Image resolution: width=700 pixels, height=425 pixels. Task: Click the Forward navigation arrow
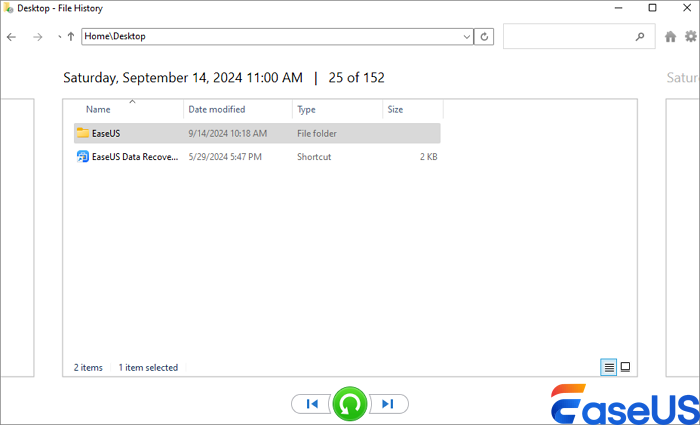click(x=38, y=37)
